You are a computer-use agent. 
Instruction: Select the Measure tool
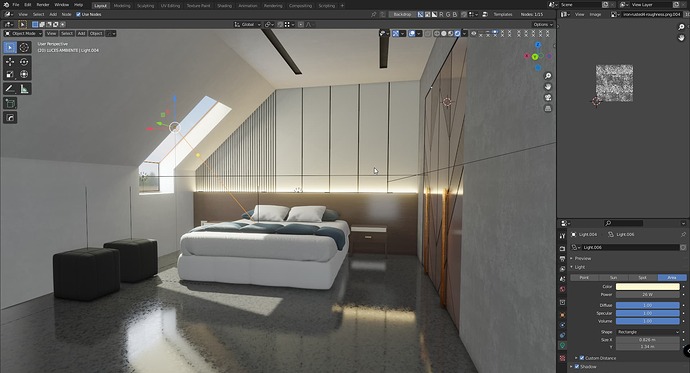[x=24, y=89]
